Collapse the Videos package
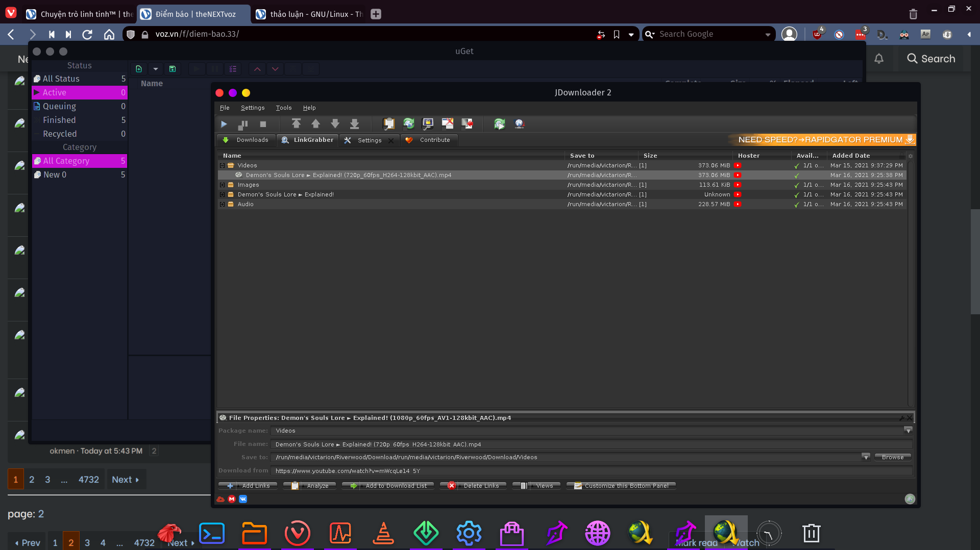Image resolution: width=980 pixels, height=550 pixels. (x=222, y=165)
